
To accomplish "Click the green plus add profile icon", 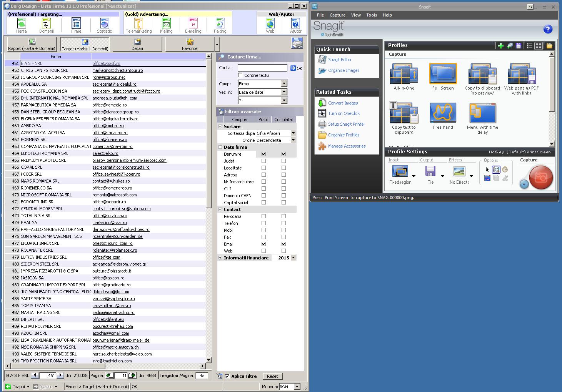I will (500, 46).
